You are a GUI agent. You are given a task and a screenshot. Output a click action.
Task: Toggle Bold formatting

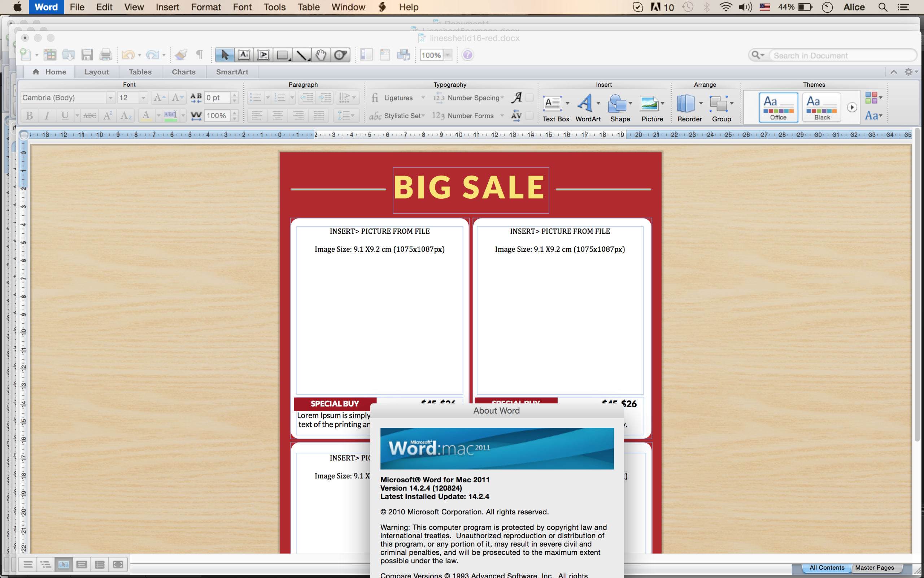[x=29, y=116]
